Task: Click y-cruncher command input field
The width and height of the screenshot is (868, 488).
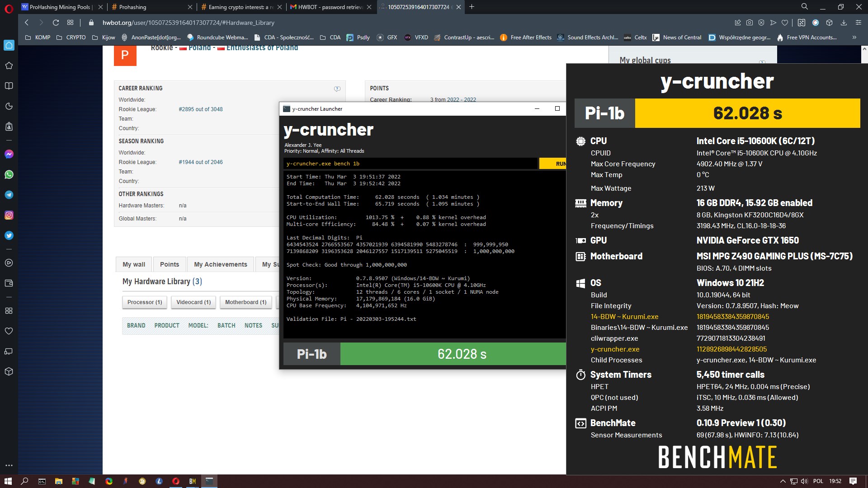Action: 410,164
